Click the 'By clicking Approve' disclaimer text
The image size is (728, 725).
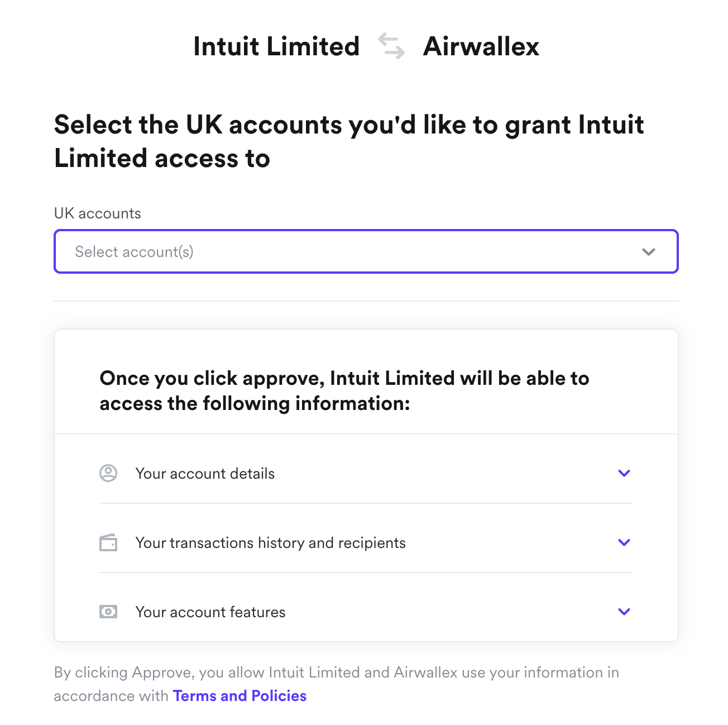click(336, 672)
